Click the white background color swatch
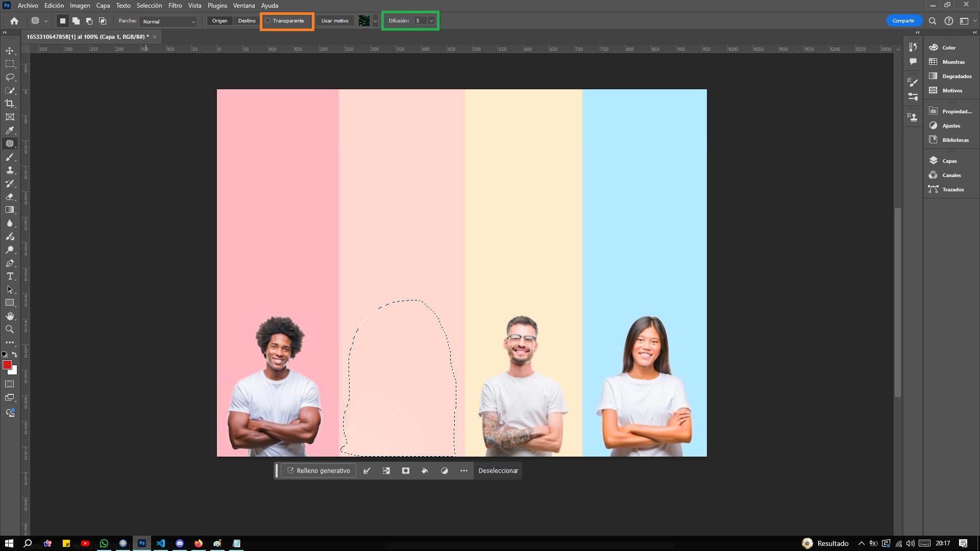 tap(14, 371)
